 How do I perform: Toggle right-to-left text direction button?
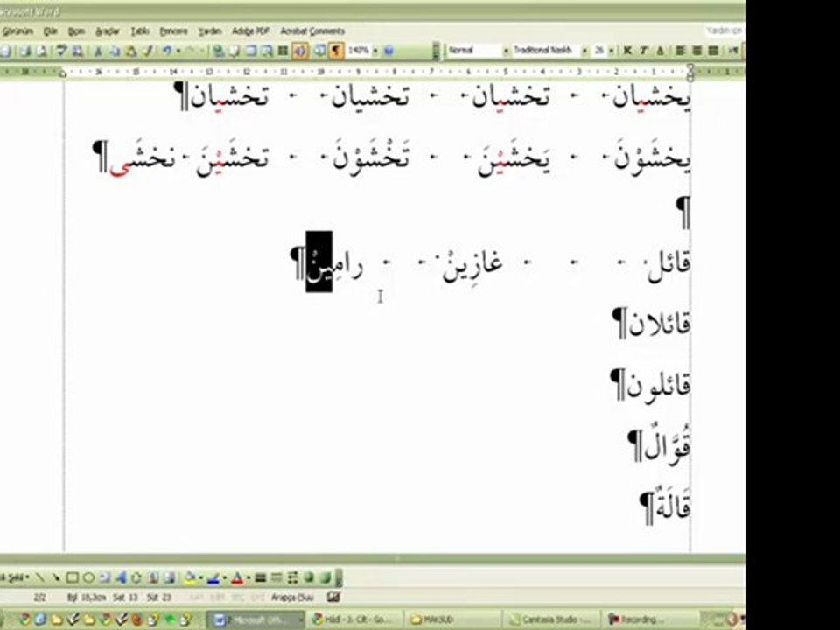pos(734,51)
